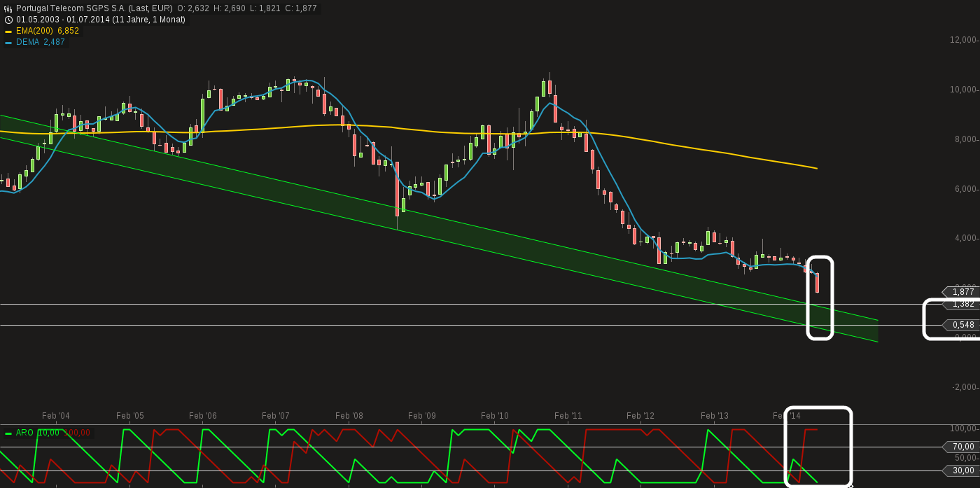The image size is (980, 488).
Task: Click the candlestick chart icon beside Portugal Telecom
Action: click(x=6, y=8)
